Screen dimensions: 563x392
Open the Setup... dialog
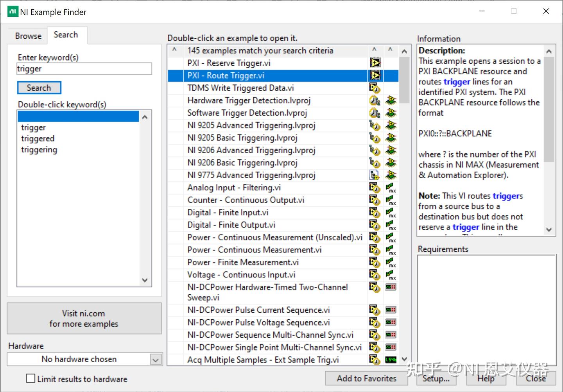[436, 378]
